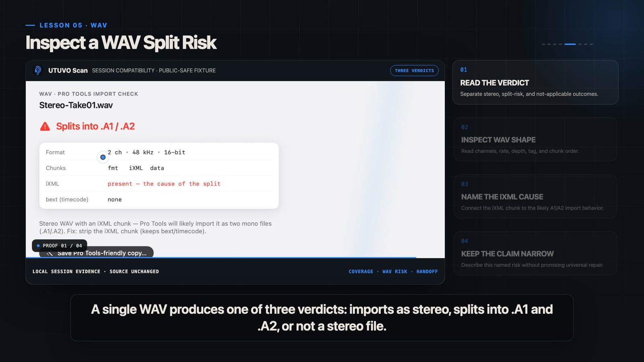
Task: Click the verdict 'Splits into .A1 / .A2'
Action: pyautogui.click(x=95, y=126)
